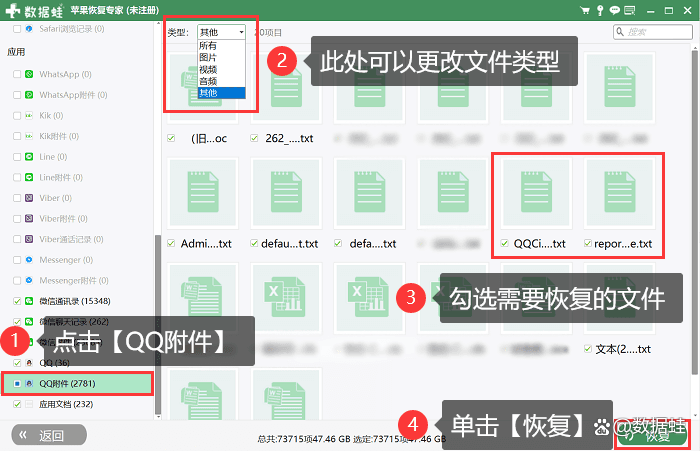
Task: Uncheck the Admi....txt checkbox
Action: (x=171, y=243)
